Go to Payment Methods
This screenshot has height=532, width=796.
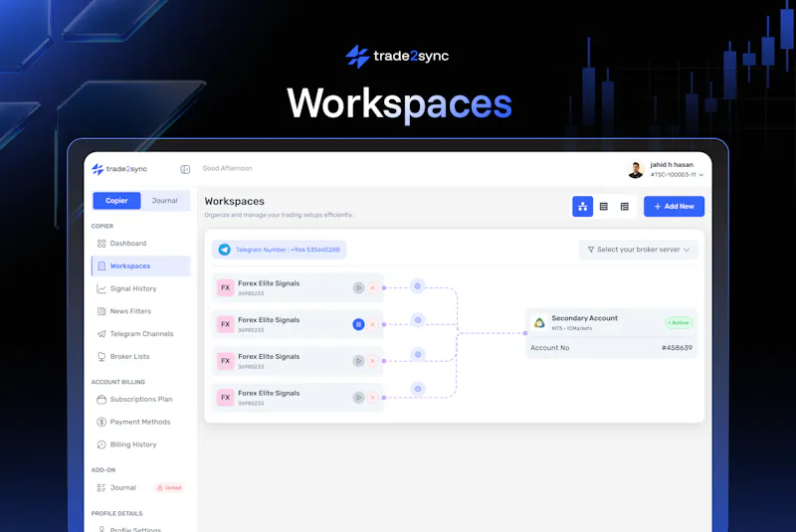point(140,422)
